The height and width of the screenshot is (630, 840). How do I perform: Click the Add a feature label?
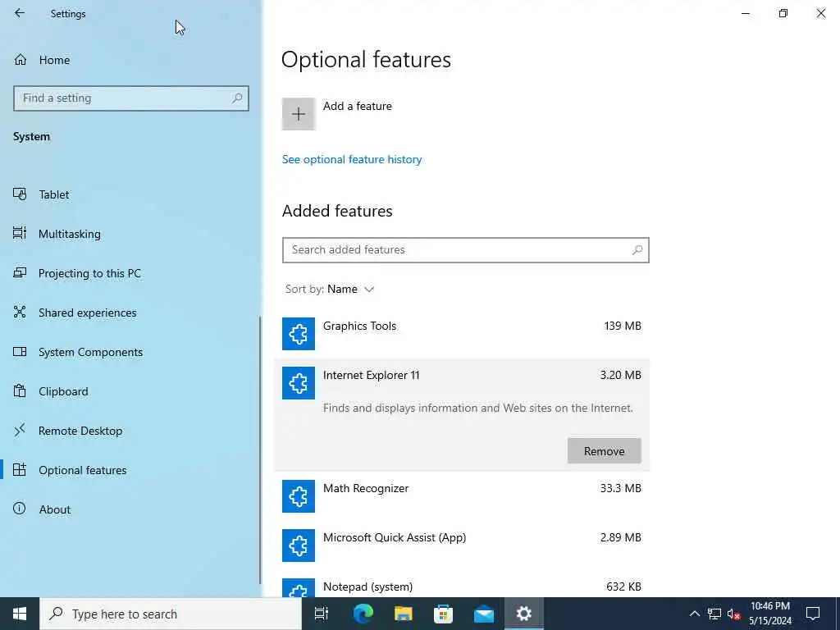pos(358,106)
